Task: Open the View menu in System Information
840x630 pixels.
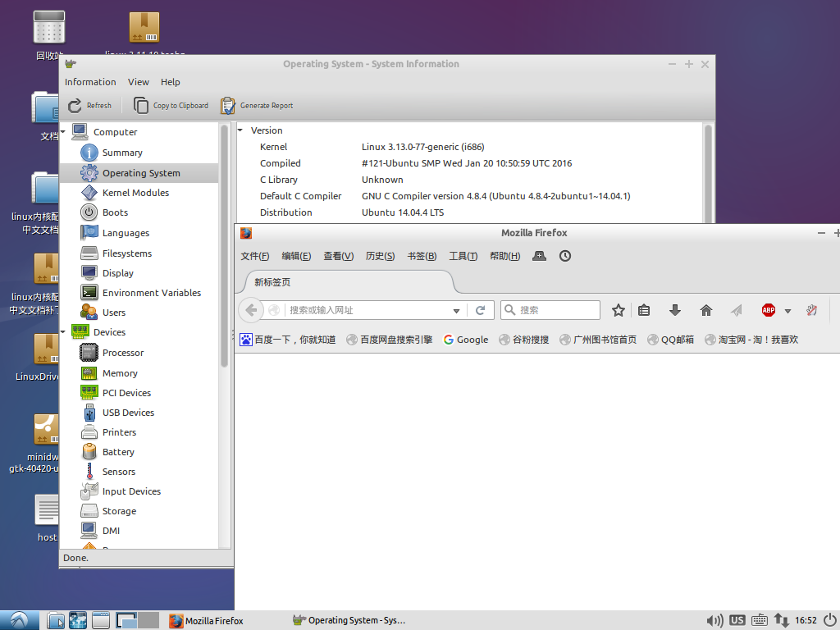Action: pyautogui.click(x=138, y=82)
